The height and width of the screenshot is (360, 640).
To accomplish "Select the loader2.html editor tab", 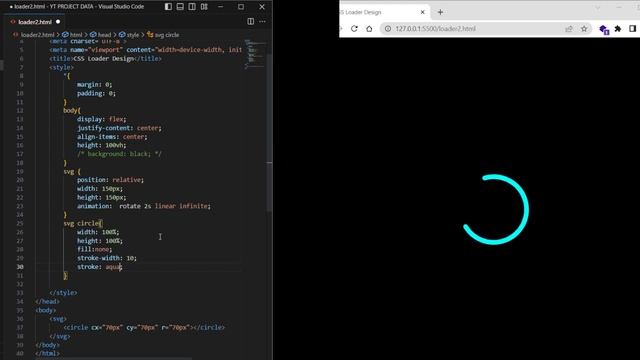I will click(35, 22).
